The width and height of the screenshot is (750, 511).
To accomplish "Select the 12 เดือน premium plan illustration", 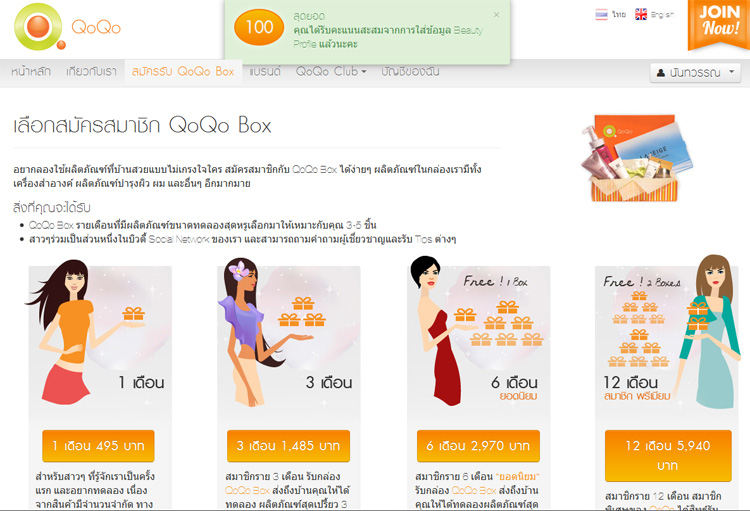I will tap(667, 335).
